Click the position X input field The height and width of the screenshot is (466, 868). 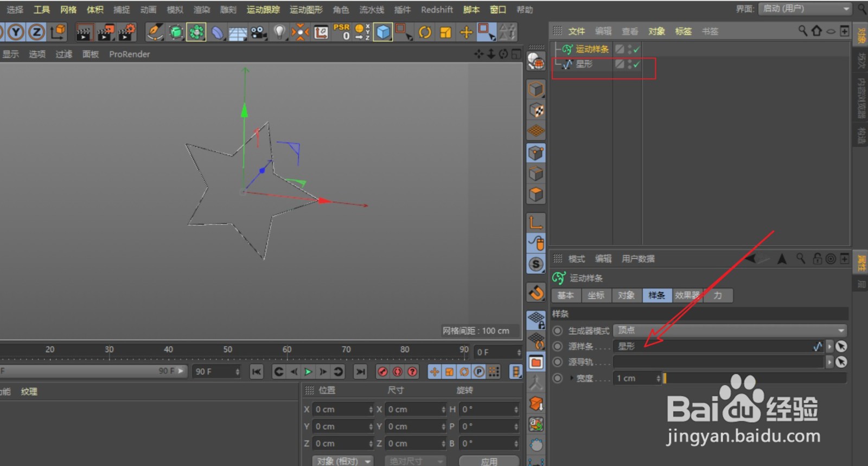pos(343,410)
